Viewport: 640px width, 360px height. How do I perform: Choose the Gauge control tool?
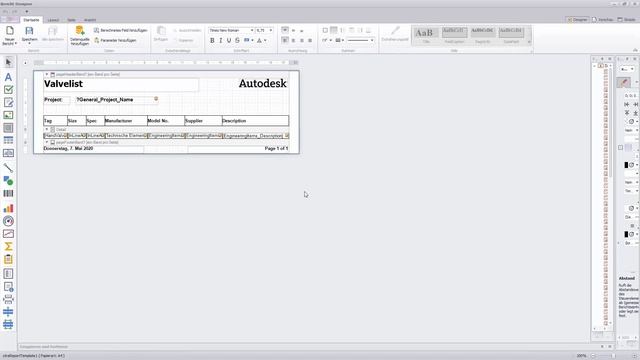[x=8, y=221]
